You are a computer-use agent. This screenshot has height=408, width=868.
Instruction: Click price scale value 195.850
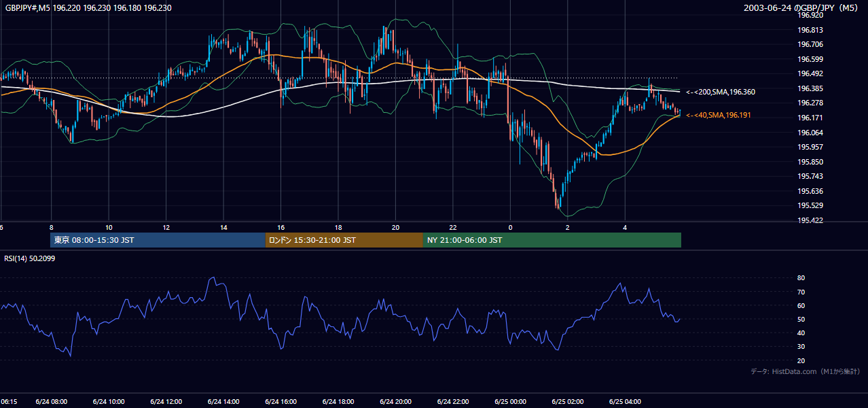[810, 162]
